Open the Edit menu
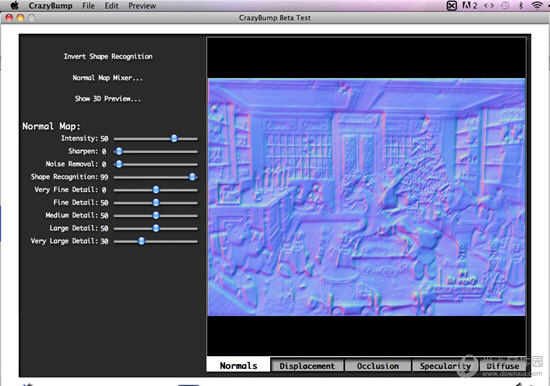 [111, 6]
